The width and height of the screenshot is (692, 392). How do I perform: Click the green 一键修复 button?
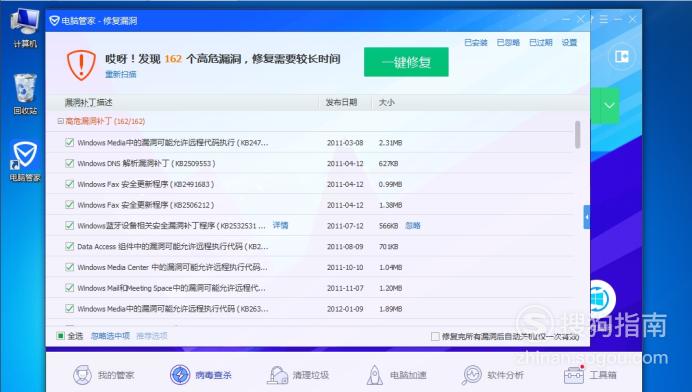406,62
